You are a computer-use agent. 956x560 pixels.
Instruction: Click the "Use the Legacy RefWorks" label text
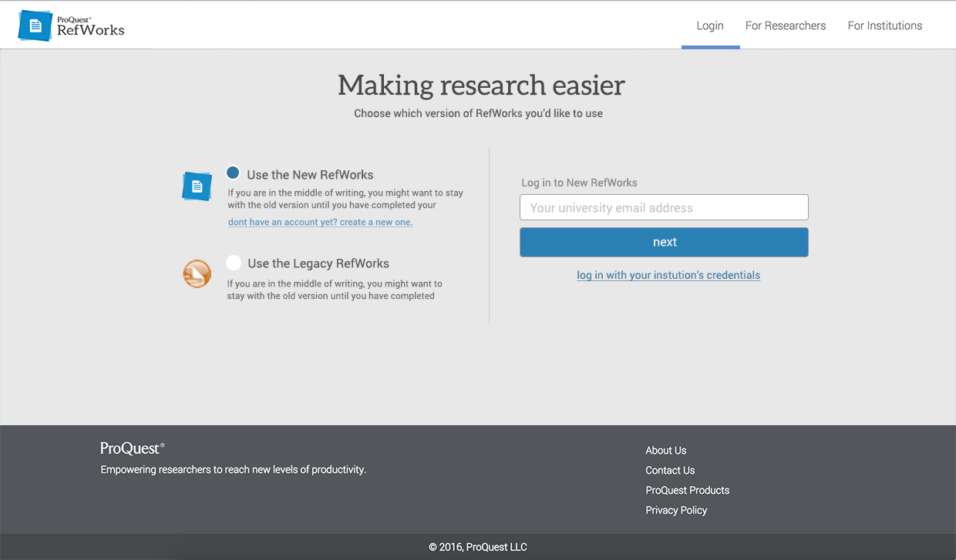point(318,263)
